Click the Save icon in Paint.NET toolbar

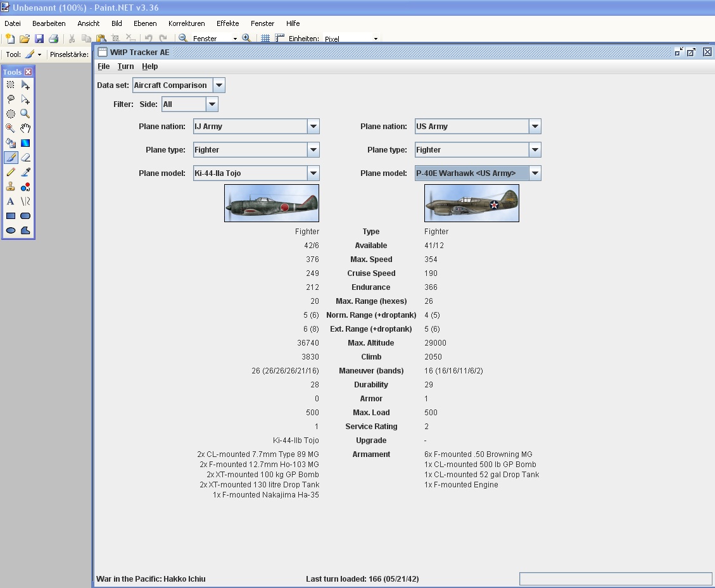(x=39, y=38)
